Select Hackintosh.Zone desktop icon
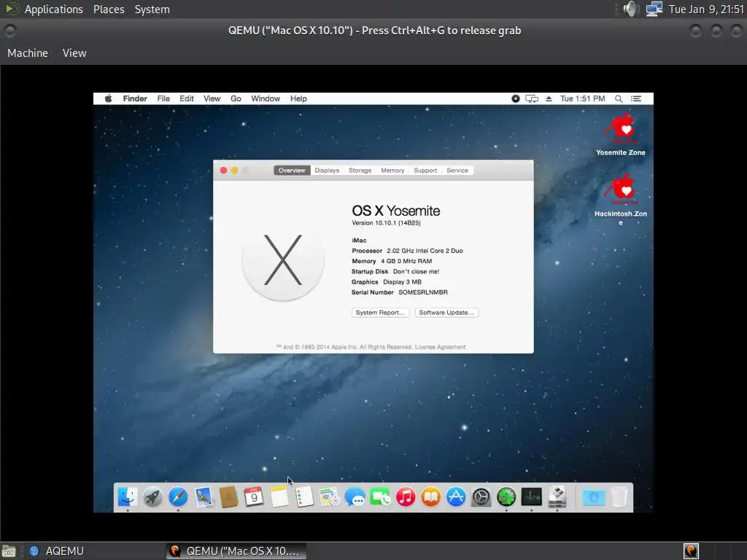 [x=621, y=200]
